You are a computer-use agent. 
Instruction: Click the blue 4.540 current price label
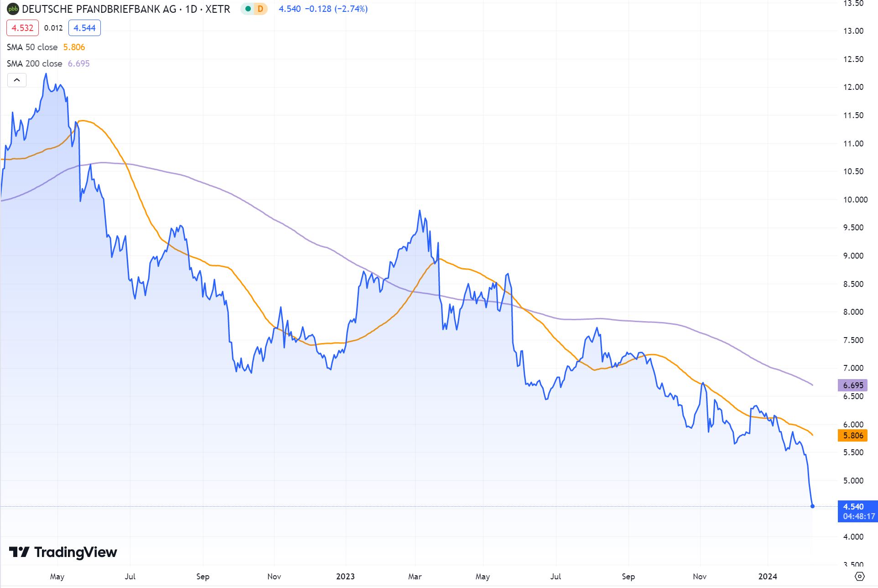853,507
